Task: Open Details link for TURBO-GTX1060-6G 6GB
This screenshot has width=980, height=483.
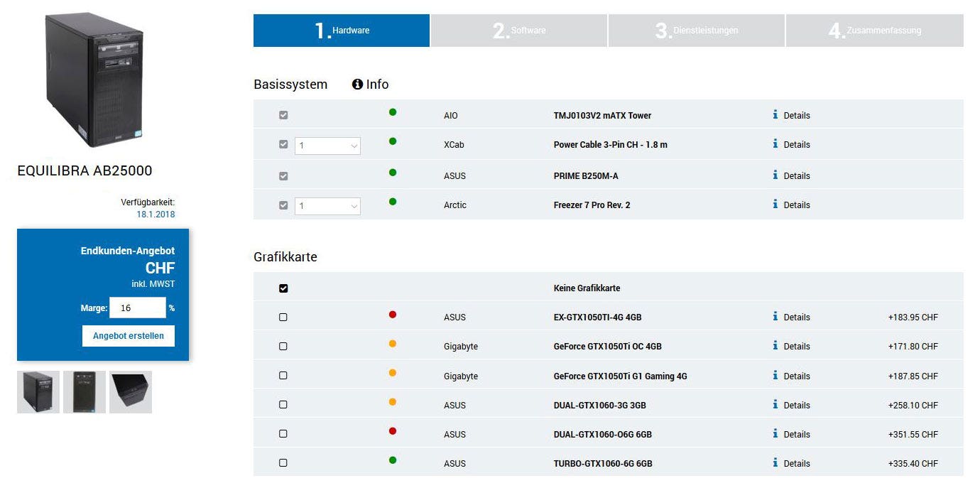Action: (x=797, y=463)
